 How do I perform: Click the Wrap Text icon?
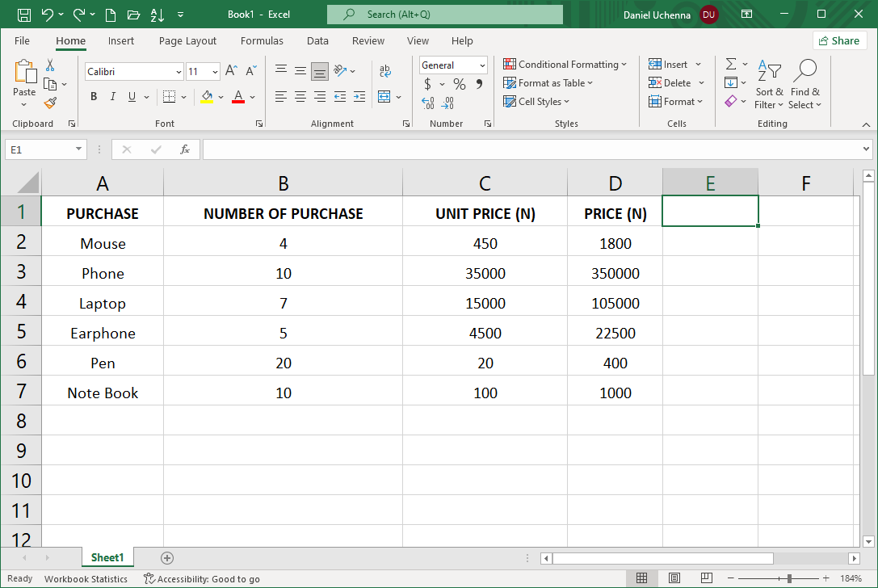(384, 71)
